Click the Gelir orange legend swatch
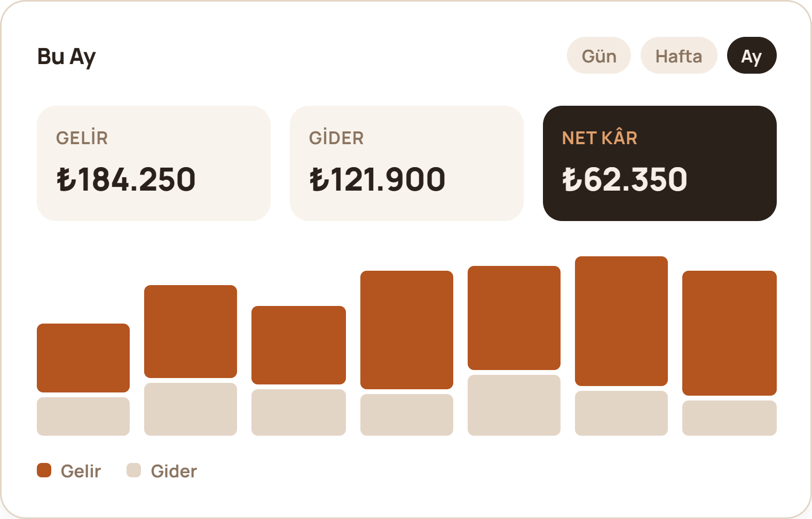Viewport: 812px width, 519px height. click(44, 470)
